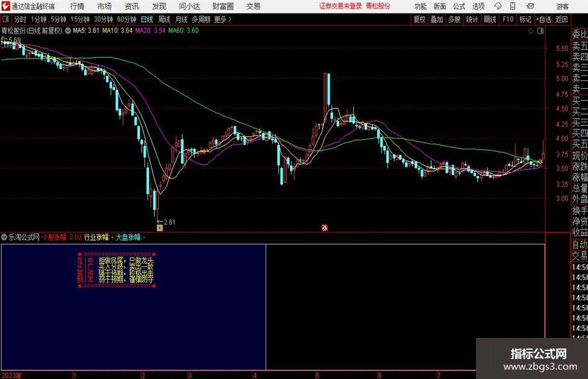
Task: Click the 游客 user label
Action: [562, 6]
